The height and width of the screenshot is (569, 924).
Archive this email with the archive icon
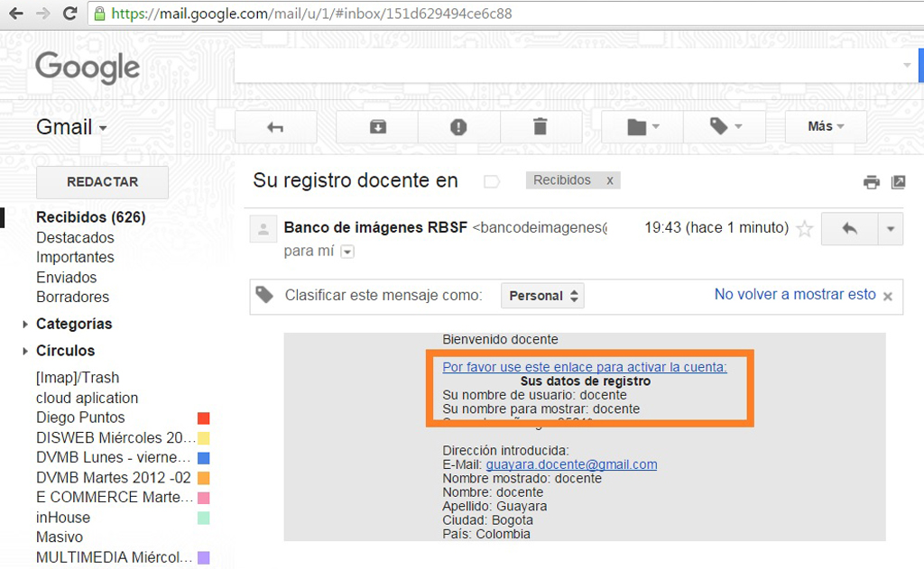pos(377,127)
